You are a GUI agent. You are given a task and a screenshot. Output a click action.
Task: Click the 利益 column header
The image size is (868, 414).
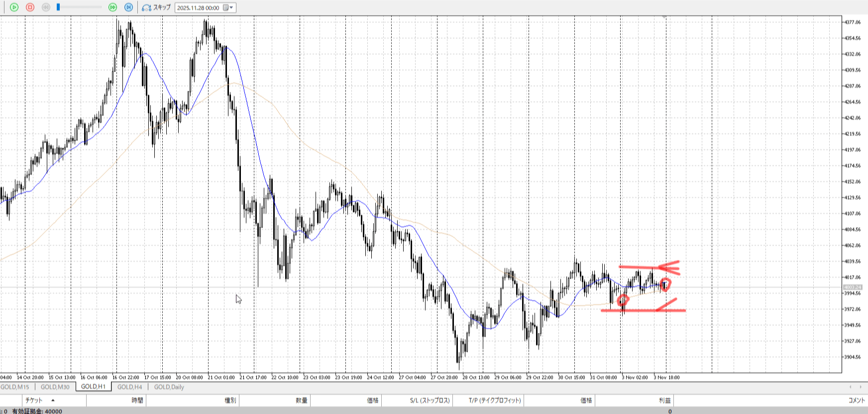(x=664, y=400)
